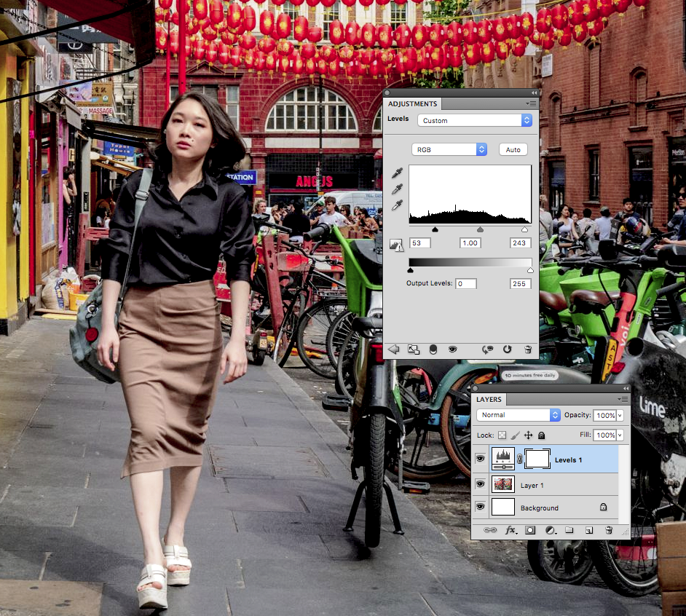The image size is (686, 616).
Task: Hide the Levels 1 layer
Action: coord(480,459)
